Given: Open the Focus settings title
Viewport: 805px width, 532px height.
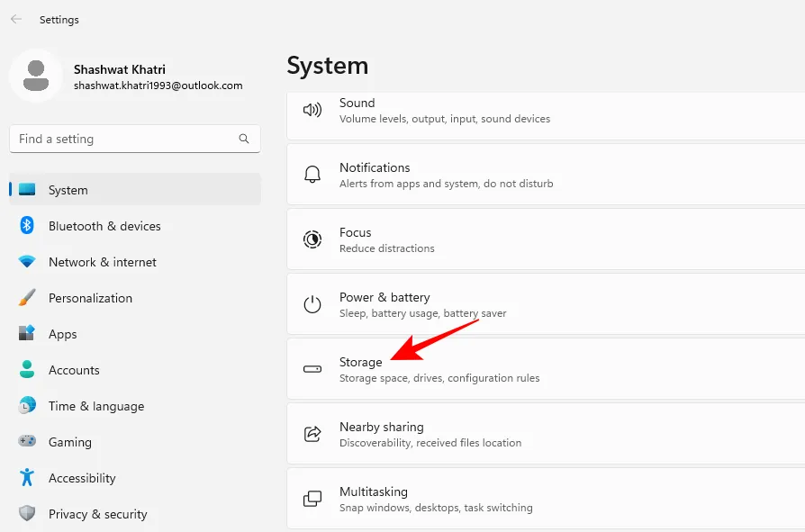Looking at the screenshot, I should (356, 232).
